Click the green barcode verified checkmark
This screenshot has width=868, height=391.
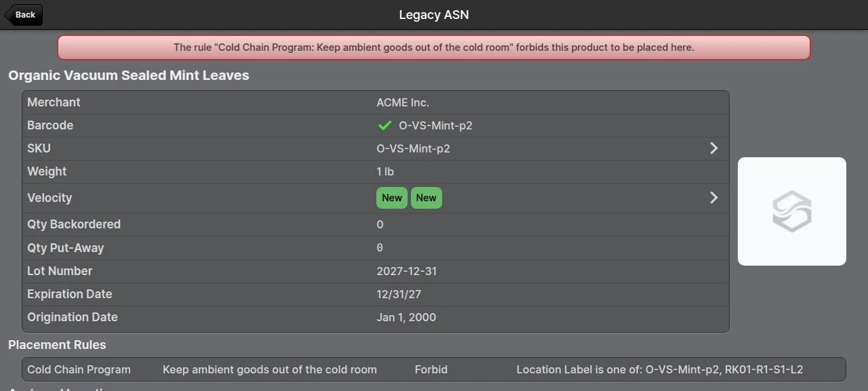[384, 125]
